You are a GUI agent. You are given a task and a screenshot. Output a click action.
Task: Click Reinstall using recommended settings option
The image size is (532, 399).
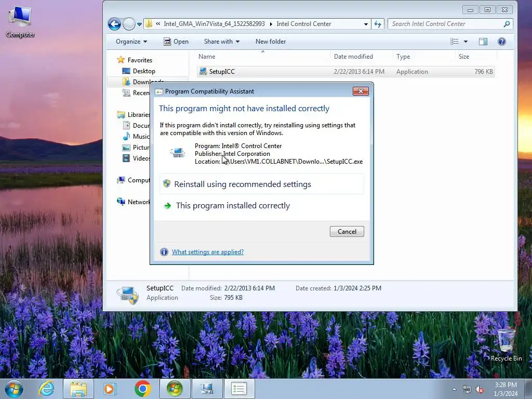tap(261, 184)
